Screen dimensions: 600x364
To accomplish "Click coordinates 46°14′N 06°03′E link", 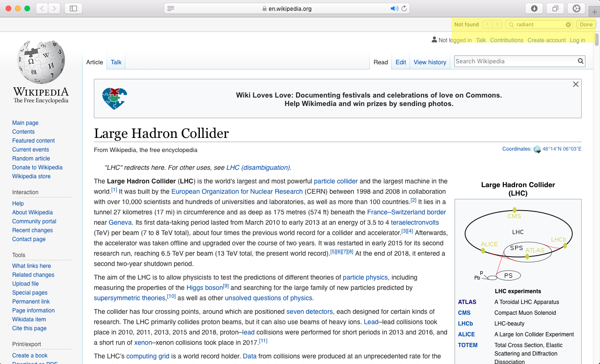I will click(562, 149).
